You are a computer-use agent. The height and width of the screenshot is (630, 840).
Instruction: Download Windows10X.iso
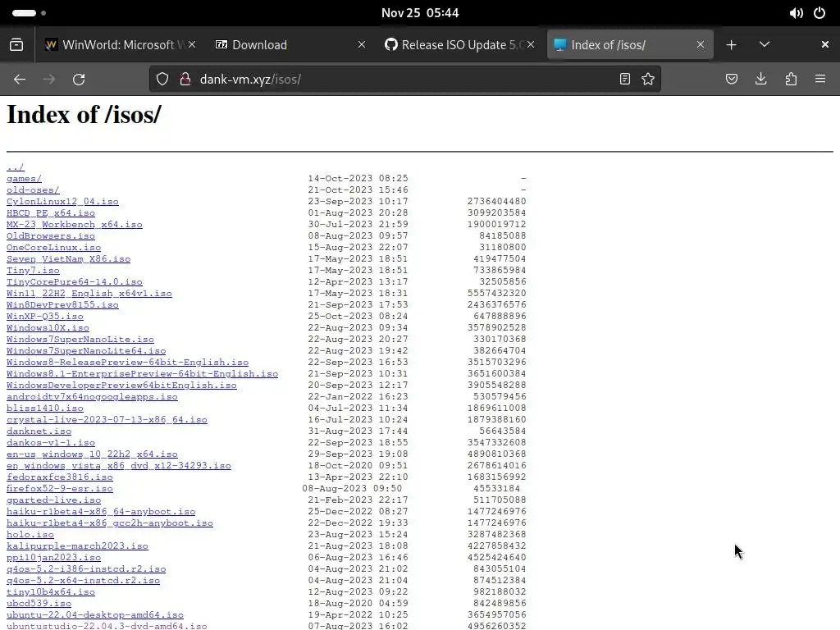(x=48, y=328)
